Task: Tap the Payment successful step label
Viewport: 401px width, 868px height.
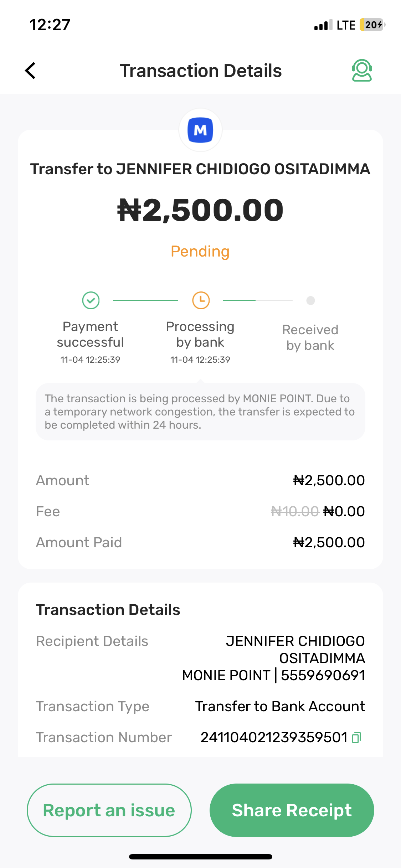Action: point(90,334)
